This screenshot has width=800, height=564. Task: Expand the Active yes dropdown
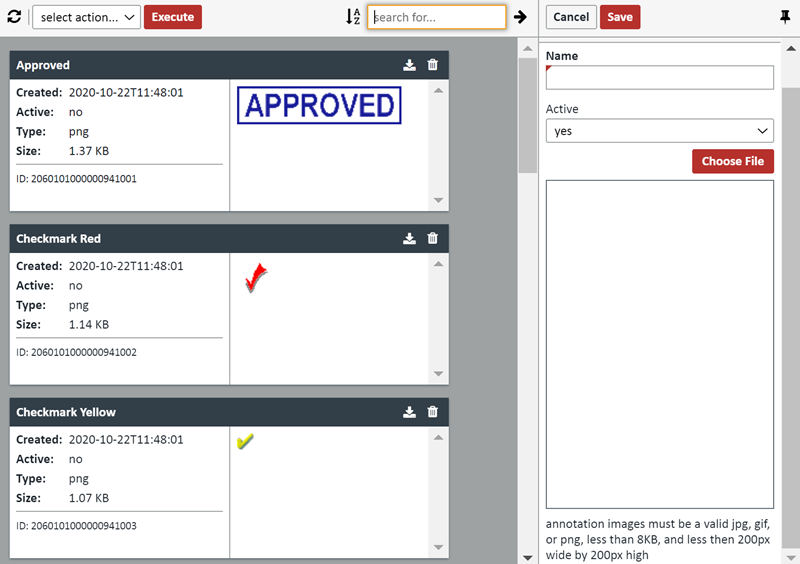(x=659, y=131)
